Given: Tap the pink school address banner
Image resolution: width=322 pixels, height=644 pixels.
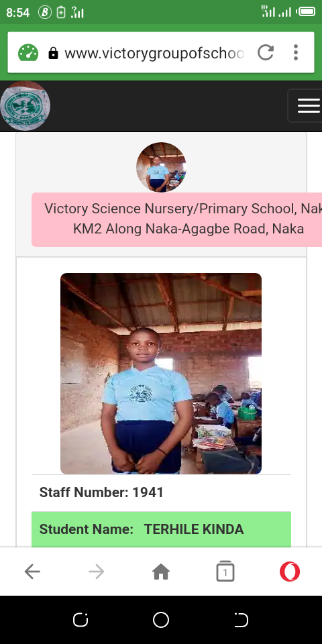Looking at the screenshot, I should tap(176, 219).
